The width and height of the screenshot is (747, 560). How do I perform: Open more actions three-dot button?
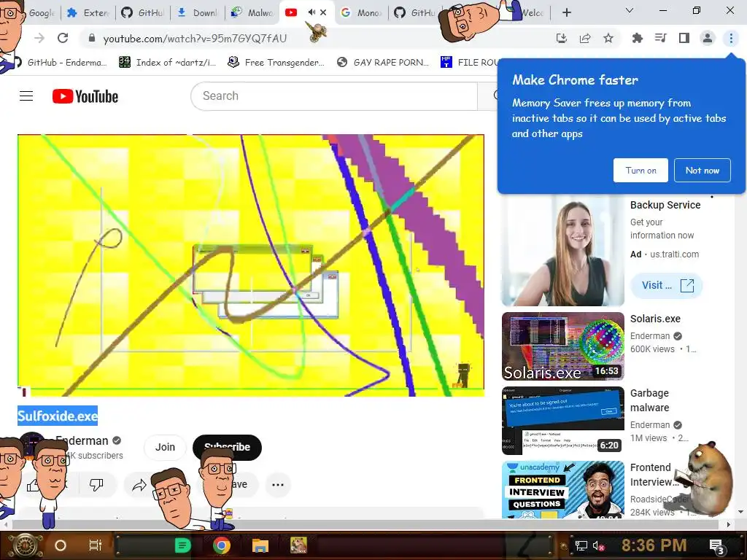click(x=278, y=485)
